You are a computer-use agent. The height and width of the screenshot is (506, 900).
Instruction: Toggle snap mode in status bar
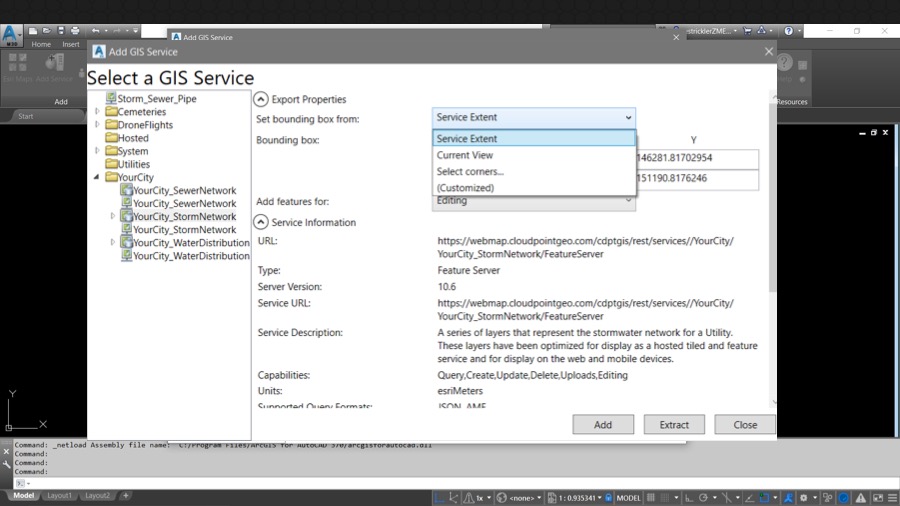pyautogui.click(x=665, y=498)
